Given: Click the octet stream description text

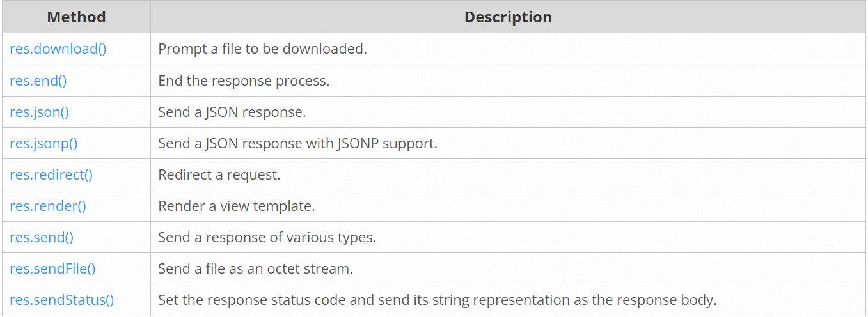Looking at the screenshot, I should click(255, 268).
